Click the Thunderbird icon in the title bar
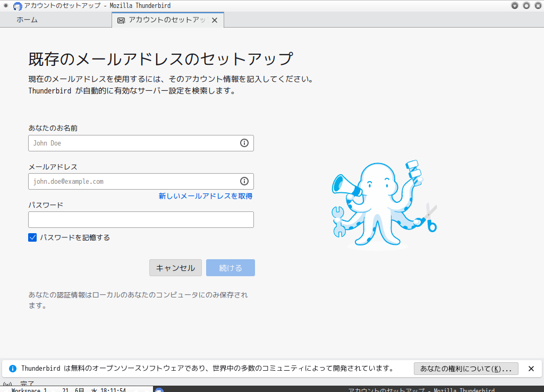 [18, 6]
